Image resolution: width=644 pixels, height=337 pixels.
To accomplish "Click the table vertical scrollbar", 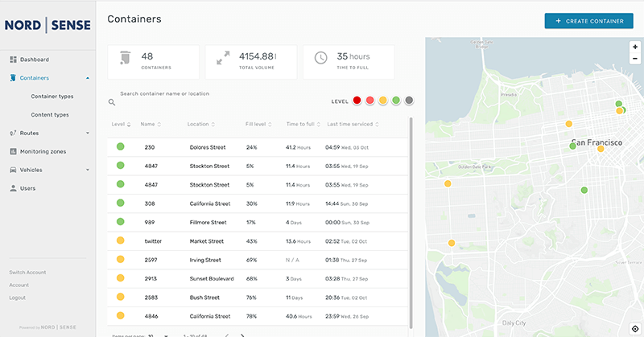I will click(411, 222).
